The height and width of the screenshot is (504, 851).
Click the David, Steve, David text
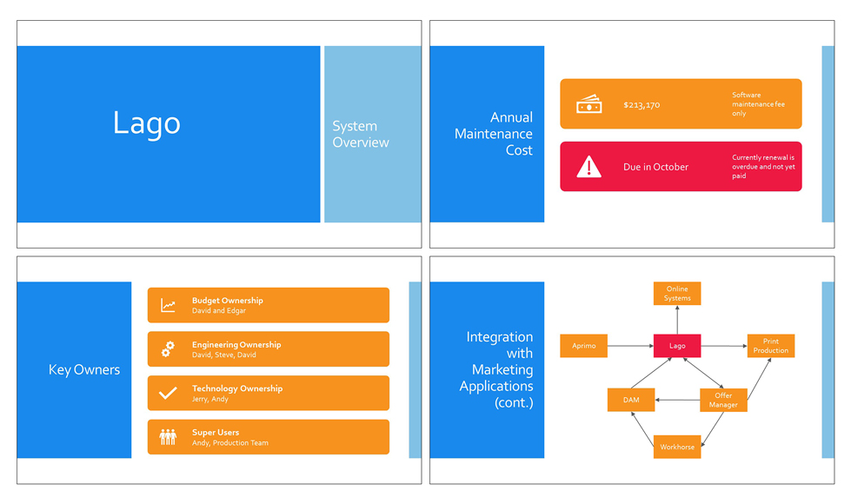pyautogui.click(x=223, y=355)
